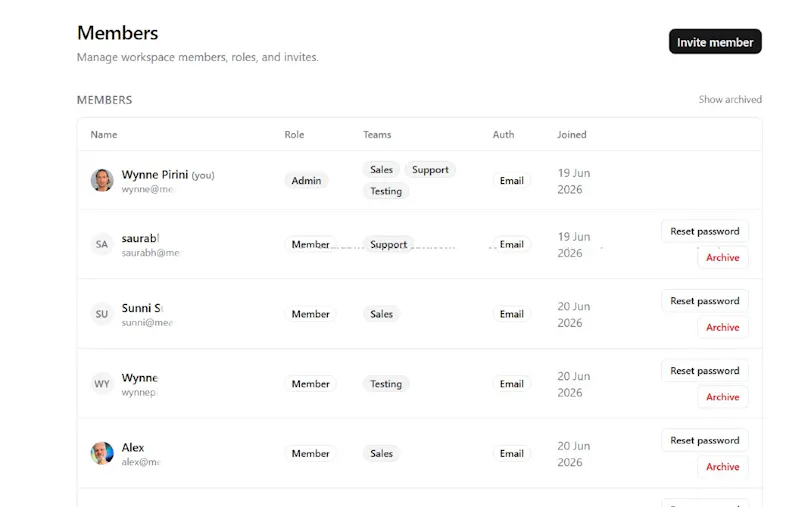Click the Sales team tag in Sunni's row
The image size is (800, 507).
click(x=381, y=314)
